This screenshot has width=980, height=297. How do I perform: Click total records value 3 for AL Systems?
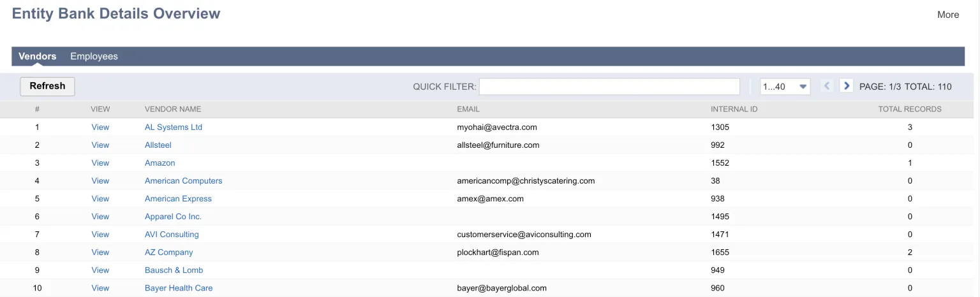[x=910, y=127]
